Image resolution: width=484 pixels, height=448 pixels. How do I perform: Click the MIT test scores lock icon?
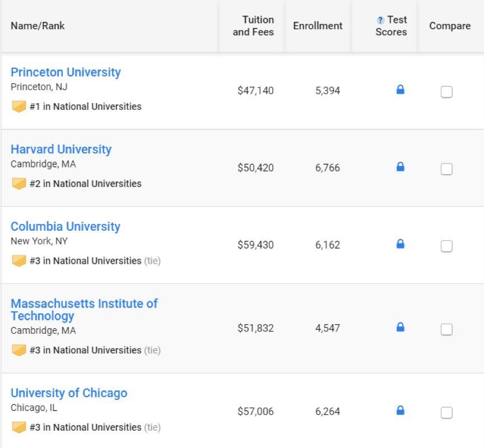[400, 327]
